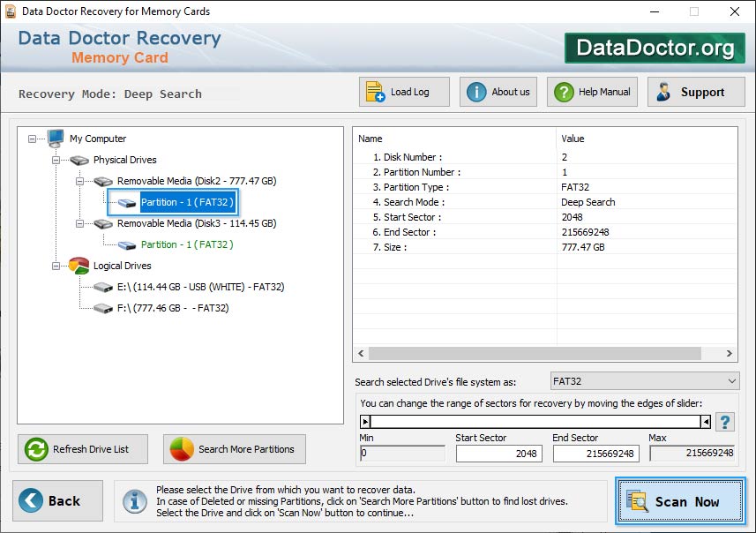Open the Help Manual
The width and height of the screenshot is (756, 533).
coord(592,92)
